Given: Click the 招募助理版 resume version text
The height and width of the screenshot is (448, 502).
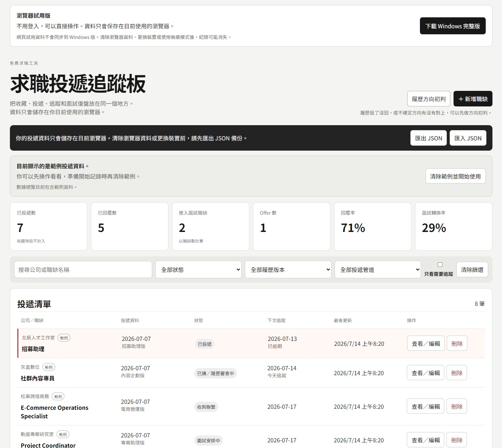Looking at the screenshot, I should (134, 346).
